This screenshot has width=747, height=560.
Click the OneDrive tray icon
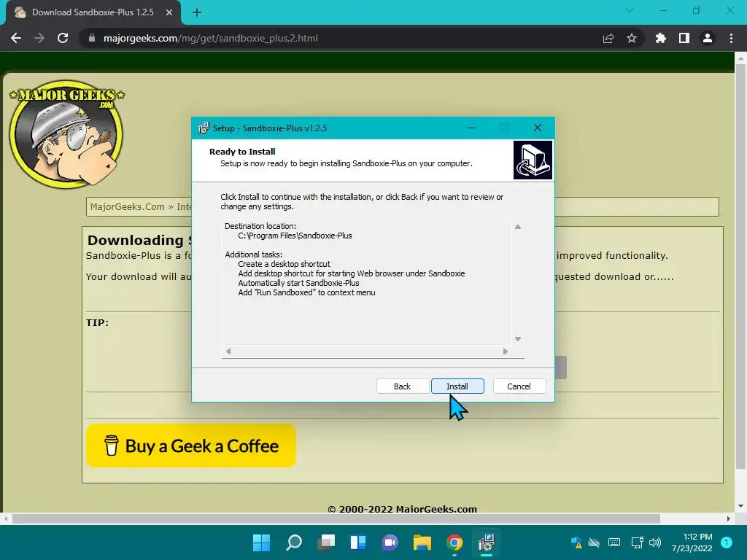[594, 542]
